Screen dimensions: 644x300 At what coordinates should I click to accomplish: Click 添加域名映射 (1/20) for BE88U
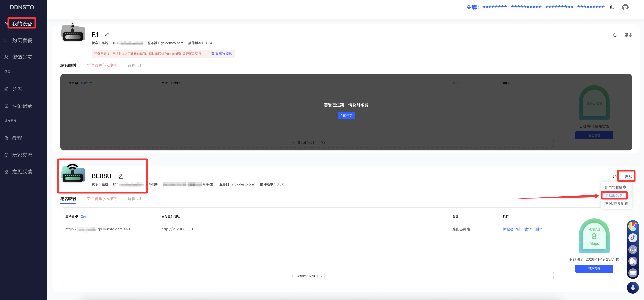coord(308,276)
